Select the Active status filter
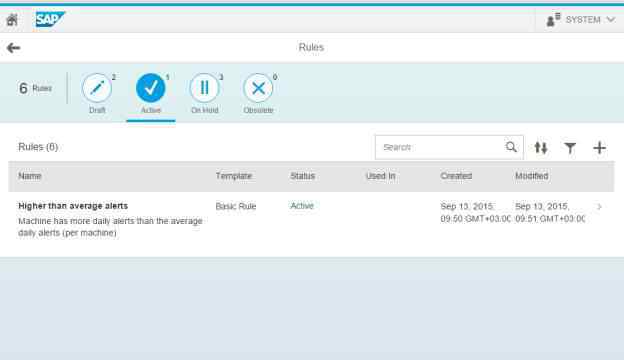 pos(151,93)
